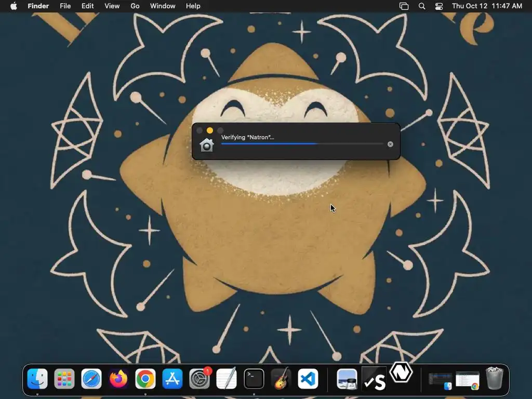Open Control Center
The width and height of the screenshot is (532, 399).
click(439, 6)
